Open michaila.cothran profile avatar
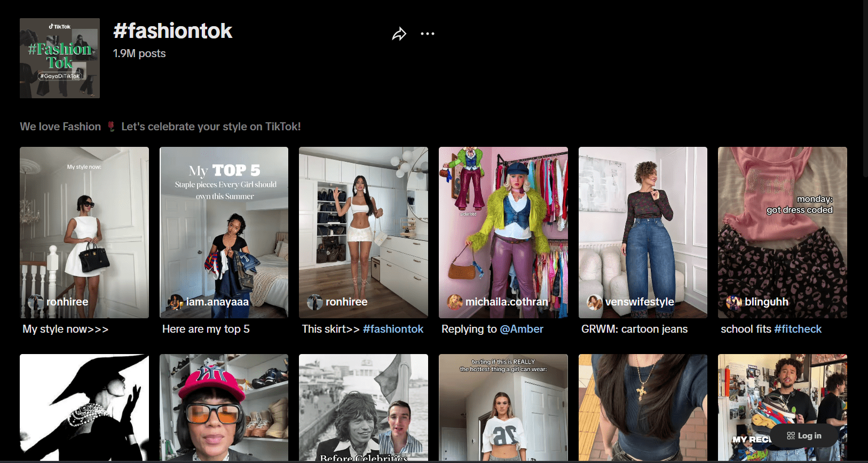868x463 pixels. (x=455, y=302)
